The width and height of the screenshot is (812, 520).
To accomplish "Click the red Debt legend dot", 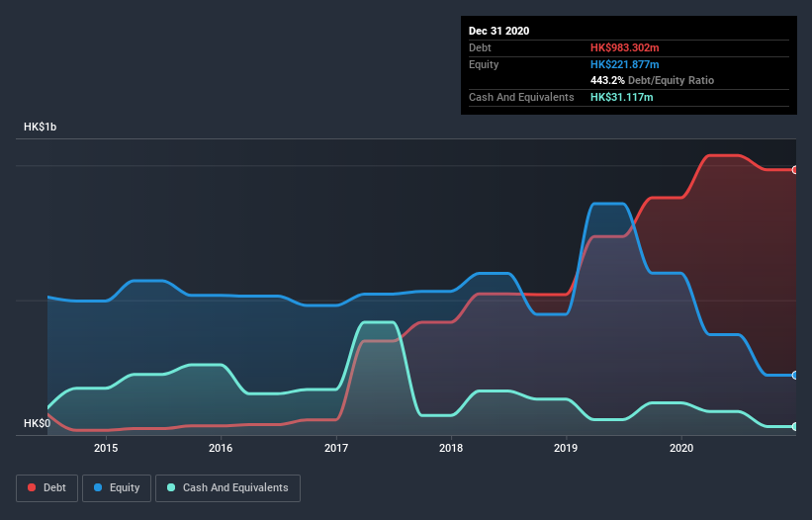I will (32, 487).
